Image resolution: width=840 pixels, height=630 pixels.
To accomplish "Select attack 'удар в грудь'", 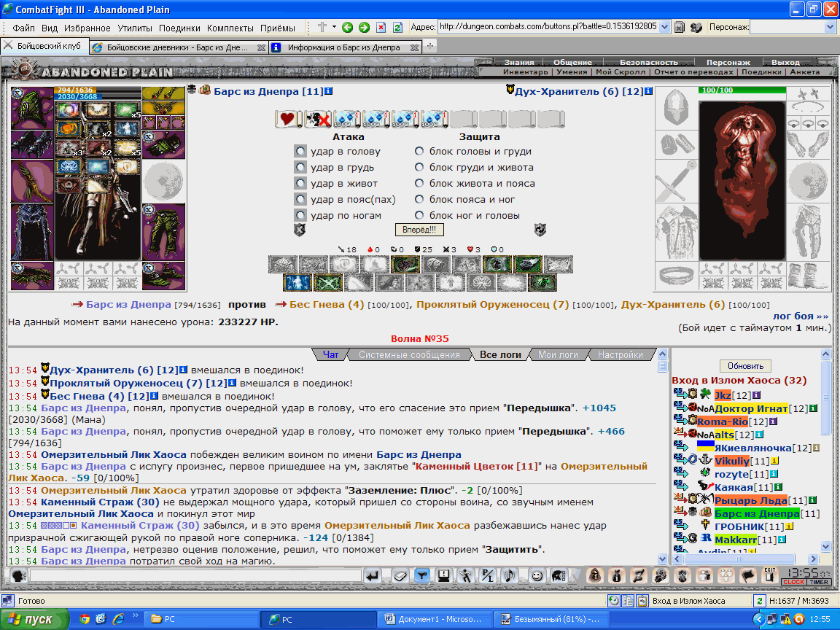I will [300, 168].
